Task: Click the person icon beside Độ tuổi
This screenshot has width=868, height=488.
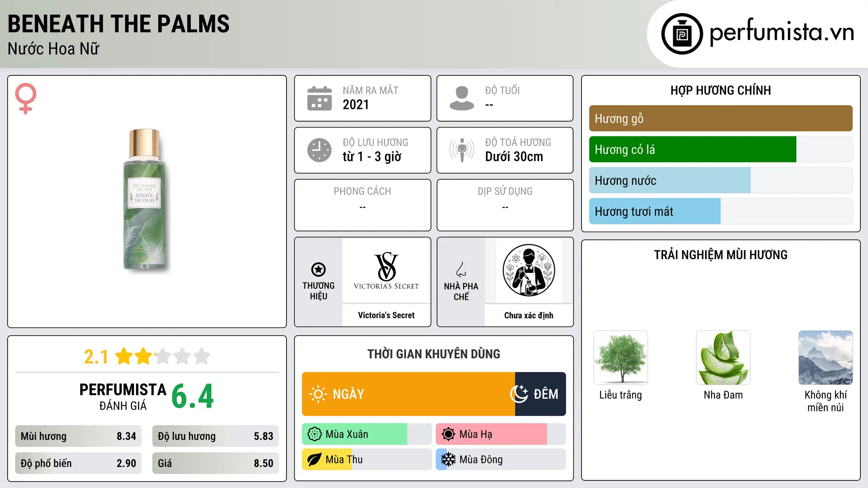Action: [x=462, y=98]
